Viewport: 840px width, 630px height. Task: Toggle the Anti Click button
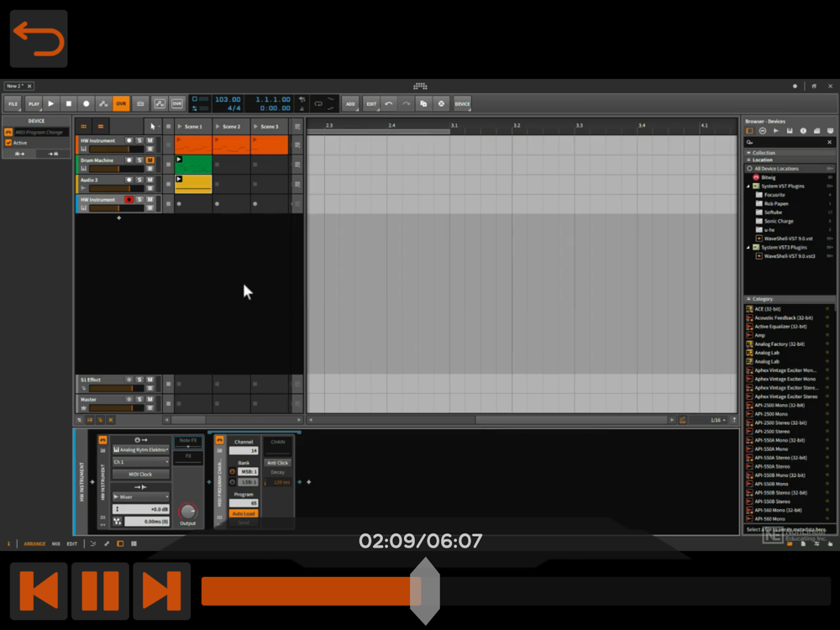pos(278,462)
